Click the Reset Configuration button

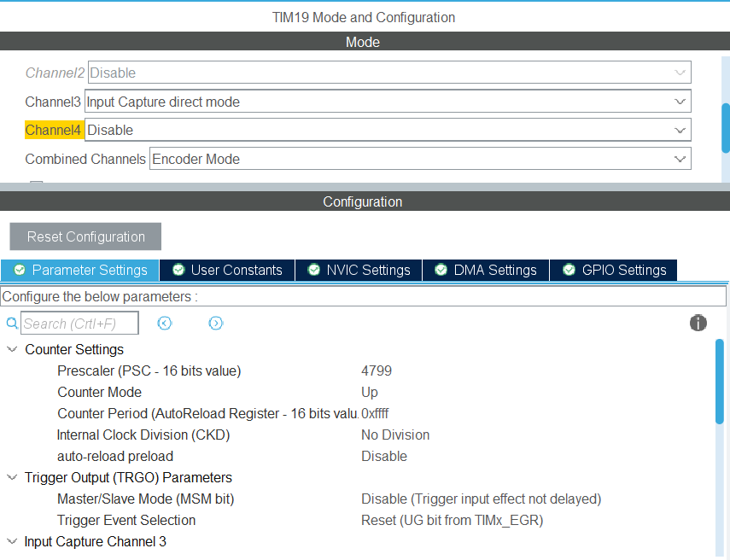pyautogui.click(x=85, y=236)
